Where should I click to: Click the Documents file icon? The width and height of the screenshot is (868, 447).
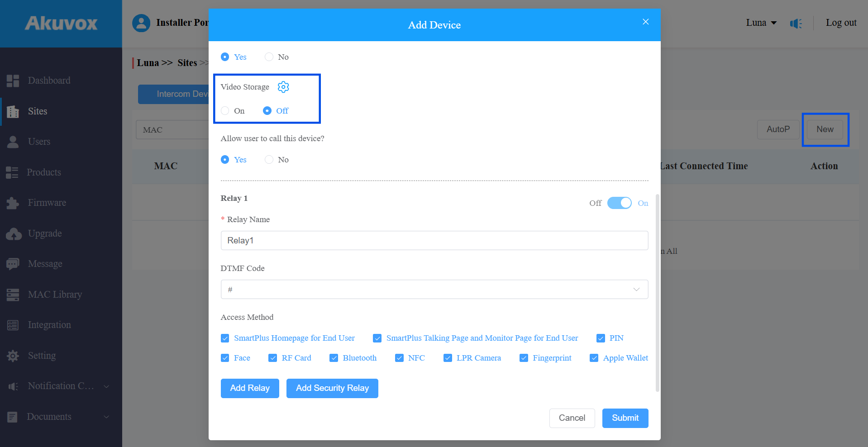click(12, 417)
